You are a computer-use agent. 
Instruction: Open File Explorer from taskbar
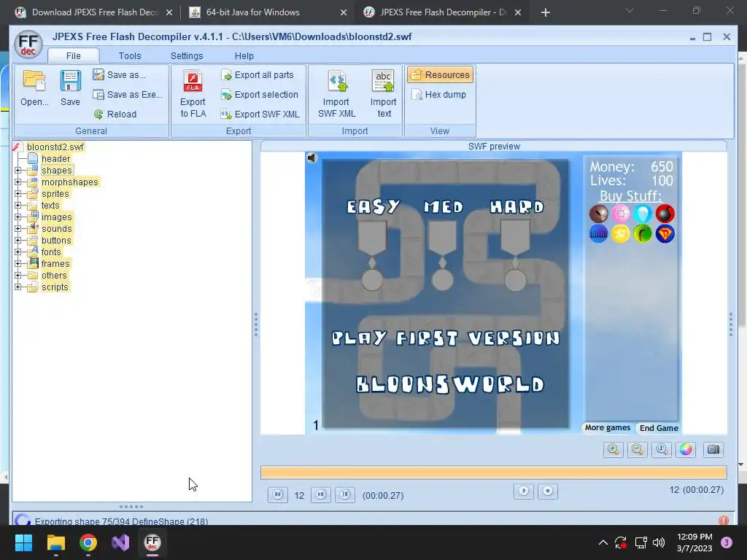coord(55,542)
